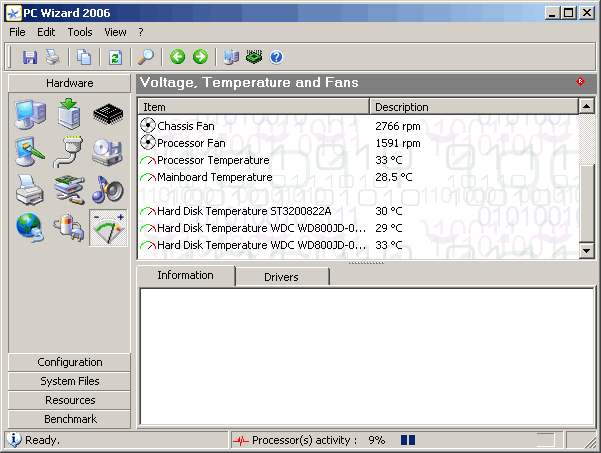Click the processor activity bar indicator
This screenshot has height=453, width=601.
[x=408, y=440]
